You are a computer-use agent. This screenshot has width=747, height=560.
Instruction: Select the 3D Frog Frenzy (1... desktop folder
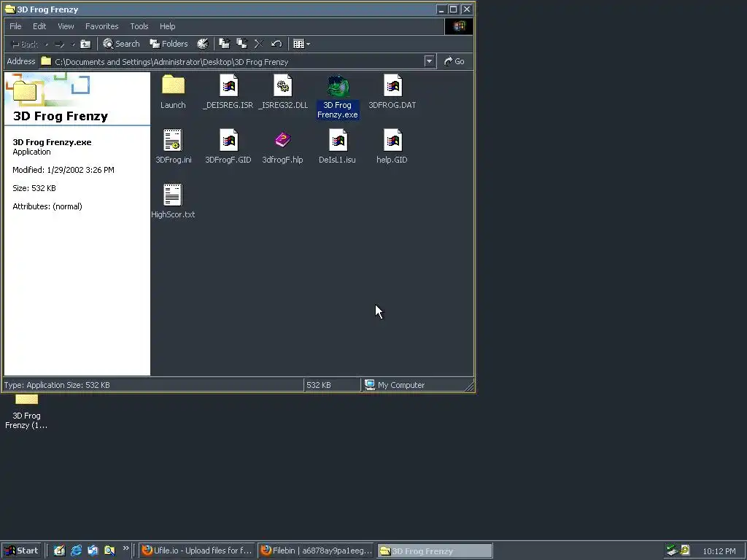26,413
